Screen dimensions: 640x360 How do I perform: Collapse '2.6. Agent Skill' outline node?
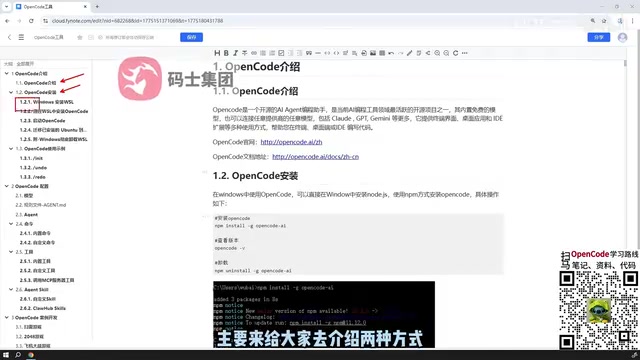(x=11, y=289)
